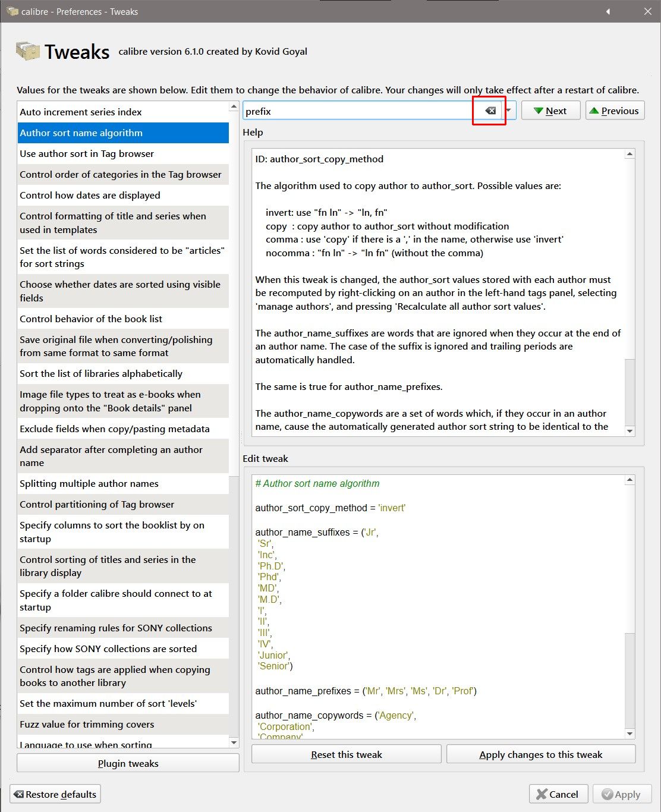
Task: Select Control how dates are displayed
Action: coord(123,195)
